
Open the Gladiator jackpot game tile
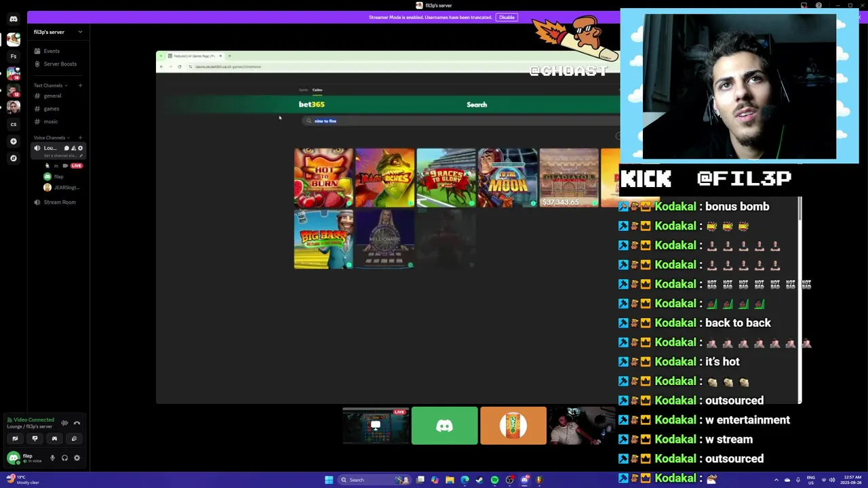pyautogui.click(x=569, y=178)
